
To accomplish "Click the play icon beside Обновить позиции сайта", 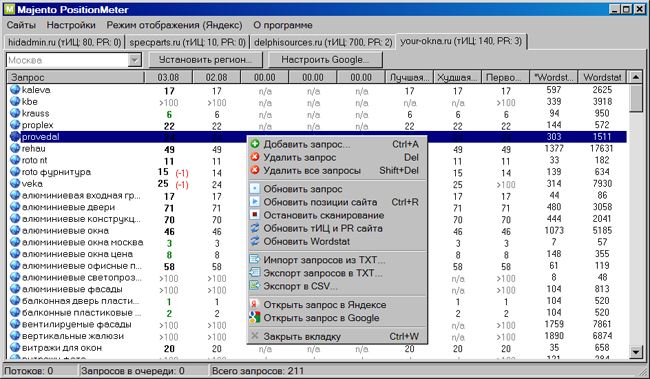I will [x=255, y=202].
